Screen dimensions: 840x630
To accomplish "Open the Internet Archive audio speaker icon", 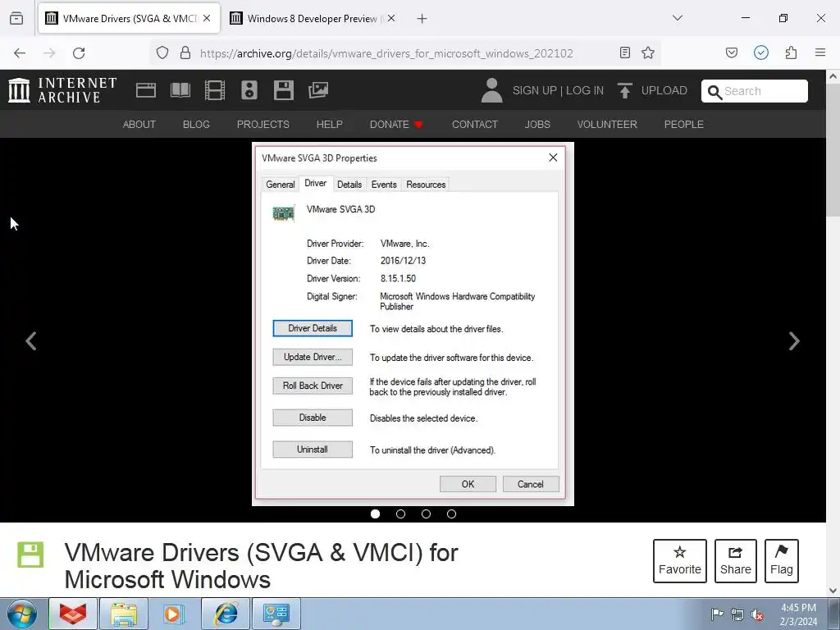I will tap(249, 90).
